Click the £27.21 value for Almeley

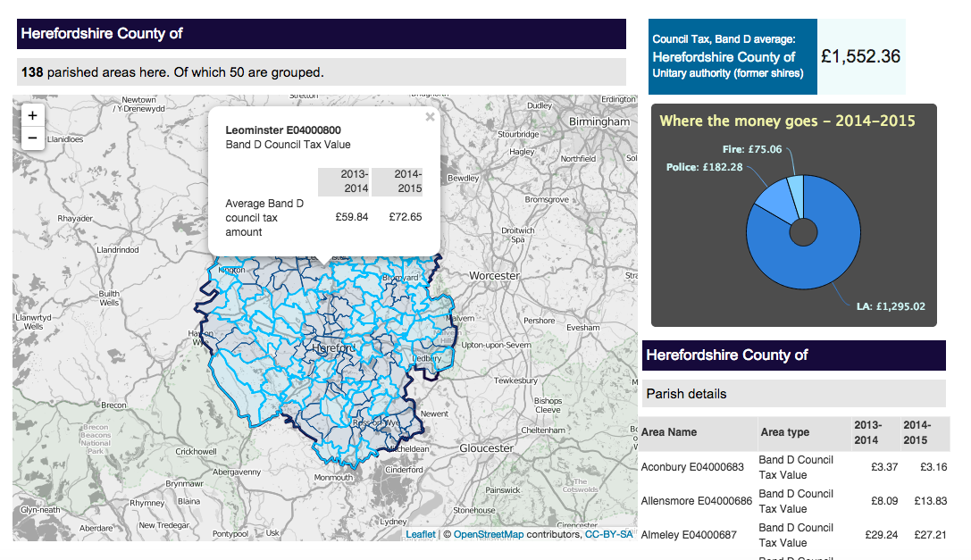tap(931, 535)
